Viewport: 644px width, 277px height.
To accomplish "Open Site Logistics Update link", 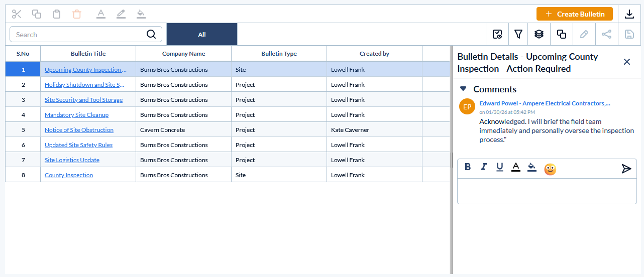I will (x=72, y=160).
